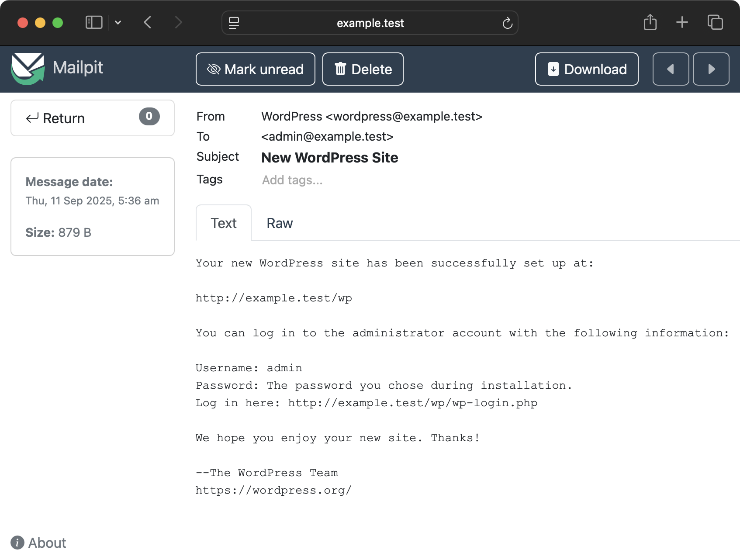Image resolution: width=740 pixels, height=560 pixels.
Task: Delete the WordPress email
Action: tap(363, 69)
